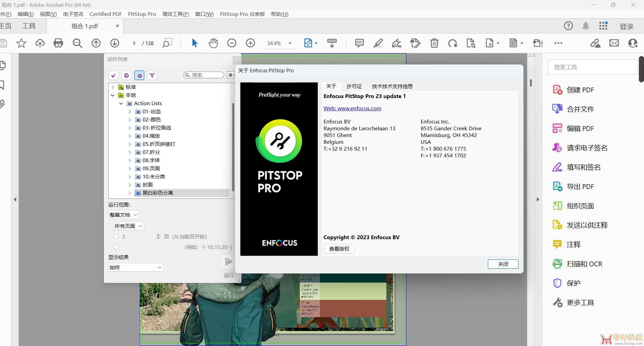Switch to the 许可证 tab

tap(354, 86)
